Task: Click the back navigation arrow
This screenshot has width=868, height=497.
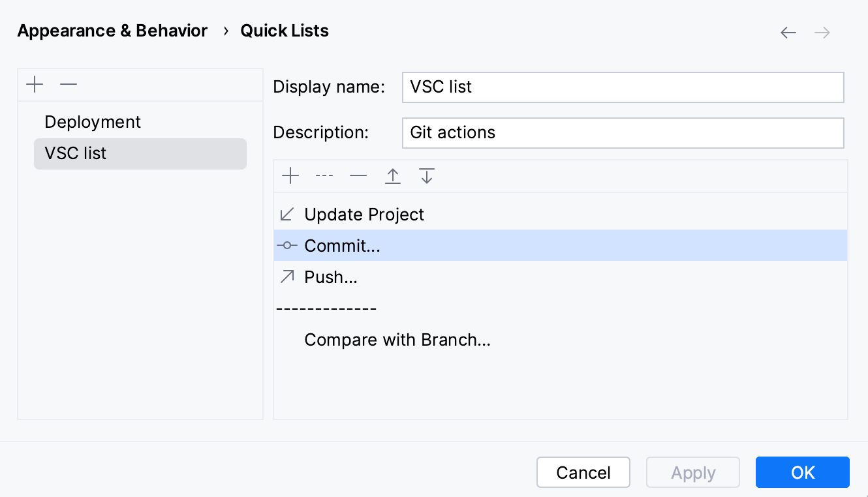Action: pos(788,31)
